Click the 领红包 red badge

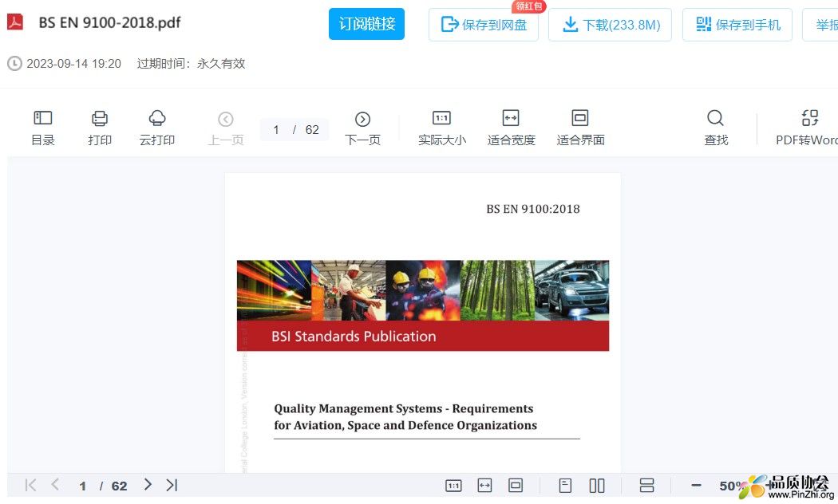pos(528,6)
